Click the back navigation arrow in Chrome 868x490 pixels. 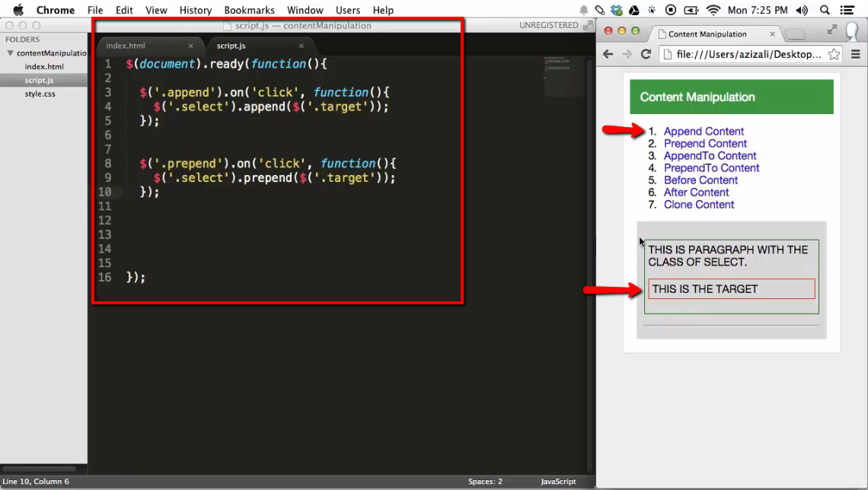pos(607,55)
